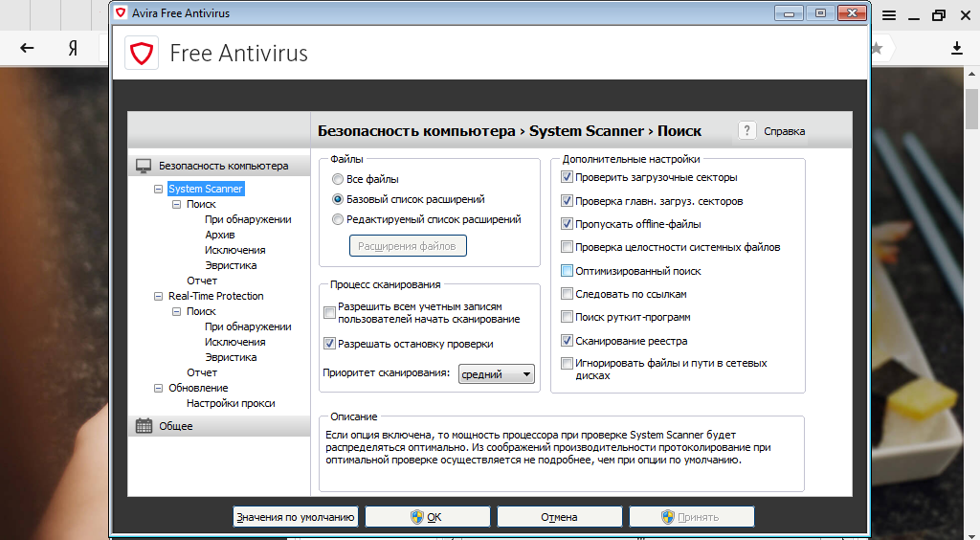Toggle Сканирование реестра checkbox
The height and width of the screenshot is (540, 980).
[x=567, y=341]
